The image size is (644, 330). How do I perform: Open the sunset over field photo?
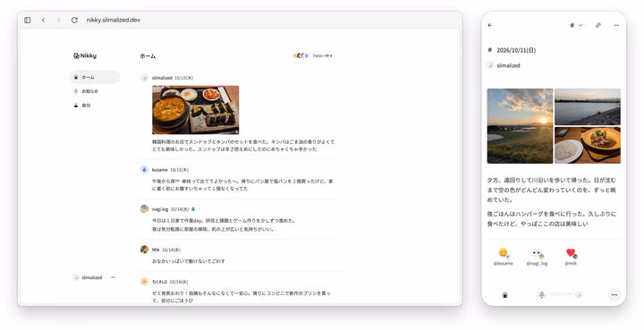tap(520, 126)
